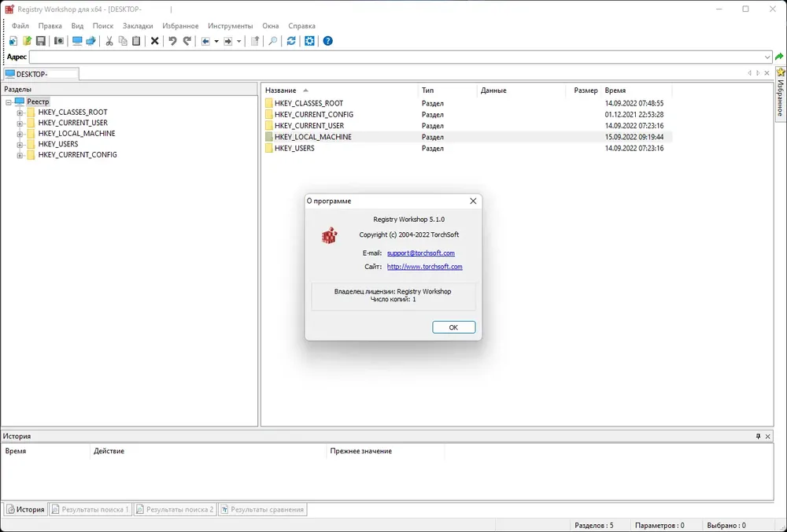Close the О программе dialog
The width and height of the screenshot is (787, 532).
tap(473, 201)
